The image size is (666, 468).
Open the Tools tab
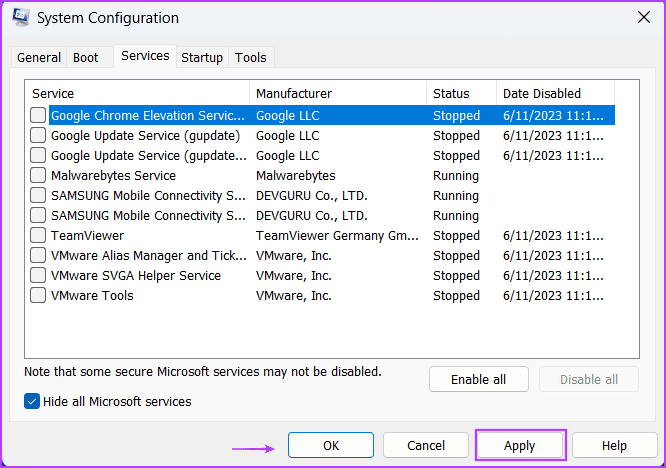pyautogui.click(x=251, y=57)
